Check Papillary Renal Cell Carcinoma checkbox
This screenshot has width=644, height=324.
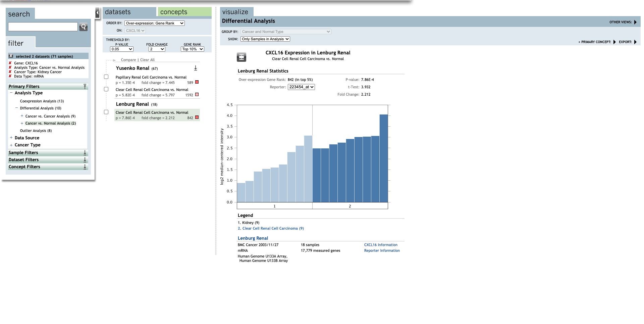tap(106, 77)
